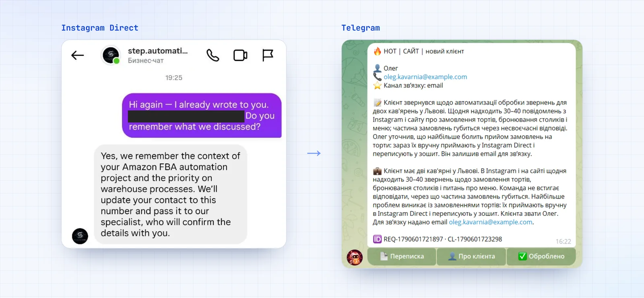644x298 pixels.
Task: Click the memo emoji before 'Клієнт звернувся'
Action: tap(377, 103)
